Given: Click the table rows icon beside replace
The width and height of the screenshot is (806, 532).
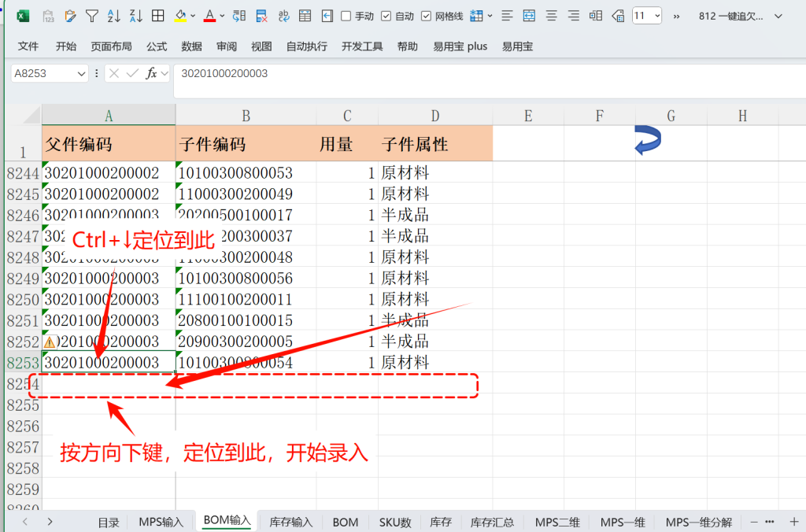Looking at the screenshot, I should [x=305, y=17].
